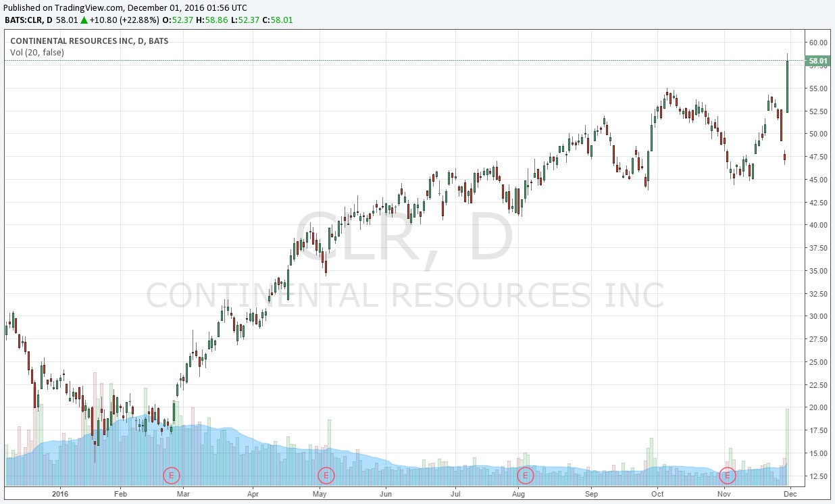Select the Jun label on time axis
The height and width of the screenshot is (504, 835).
[385, 494]
